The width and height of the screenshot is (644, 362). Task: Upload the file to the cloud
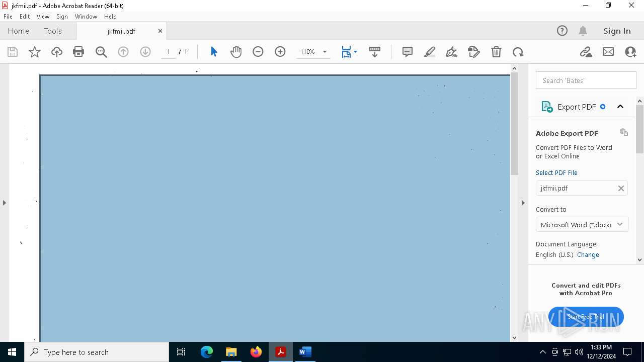(57, 52)
